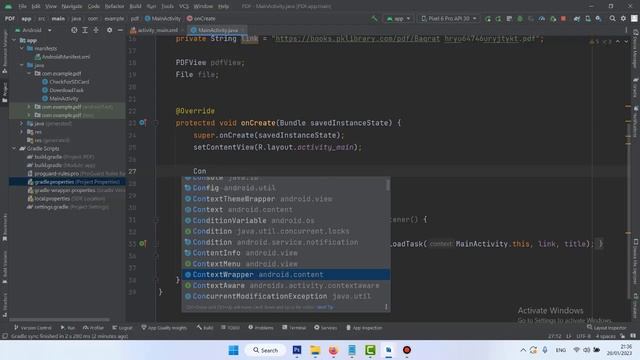Choose ContextWrapper from completion popup

[286, 275]
